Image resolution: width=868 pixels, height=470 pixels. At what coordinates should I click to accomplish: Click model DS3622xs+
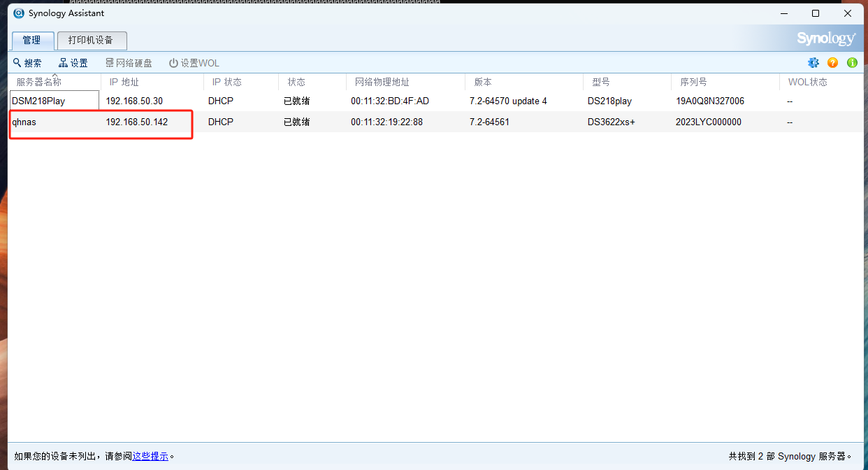[611, 122]
